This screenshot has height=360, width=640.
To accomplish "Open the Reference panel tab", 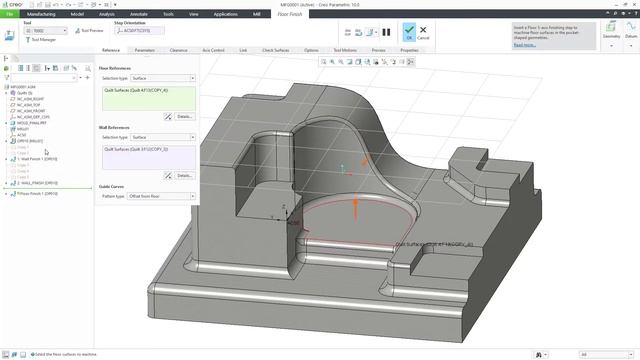I will tap(111, 50).
